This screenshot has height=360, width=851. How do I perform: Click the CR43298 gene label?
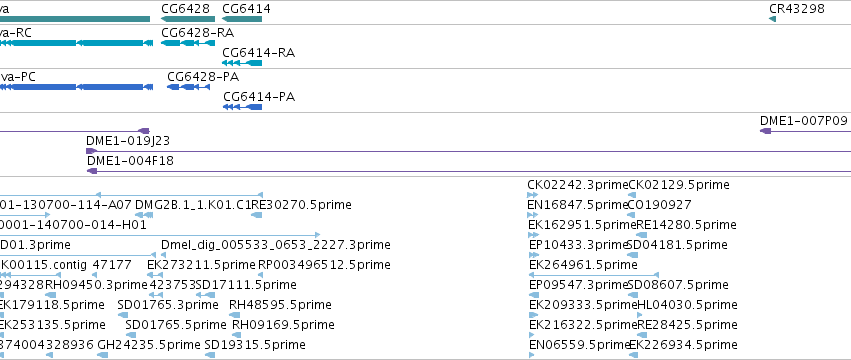point(797,9)
